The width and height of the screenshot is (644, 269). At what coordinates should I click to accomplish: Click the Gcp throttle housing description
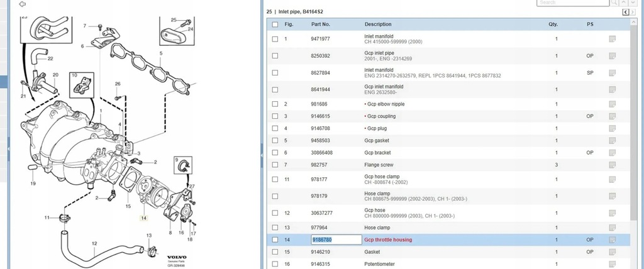[x=388, y=240]
